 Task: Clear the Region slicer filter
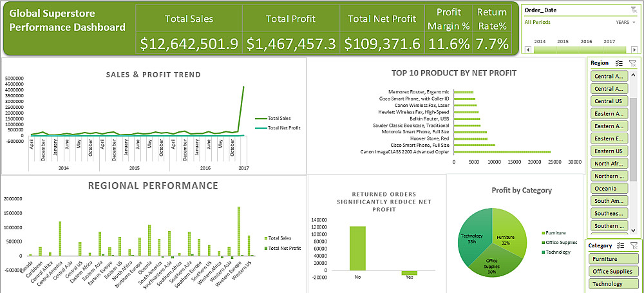coord(633,63)
